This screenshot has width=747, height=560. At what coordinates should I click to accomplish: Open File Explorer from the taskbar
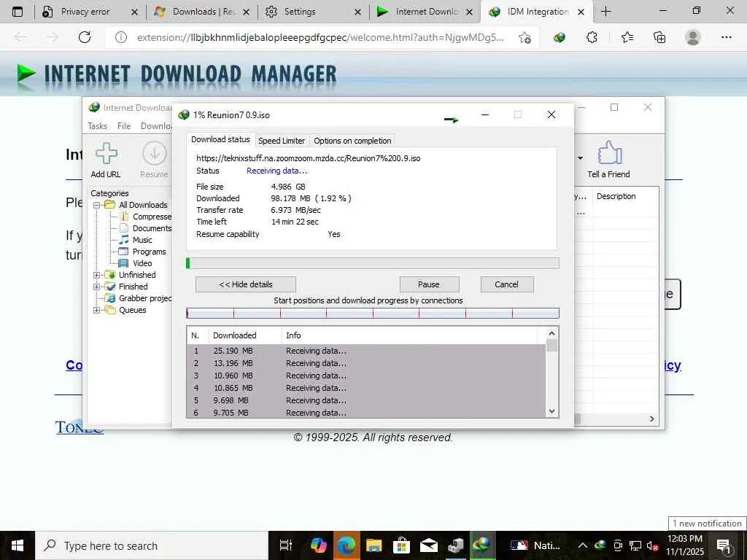(374, 545)
